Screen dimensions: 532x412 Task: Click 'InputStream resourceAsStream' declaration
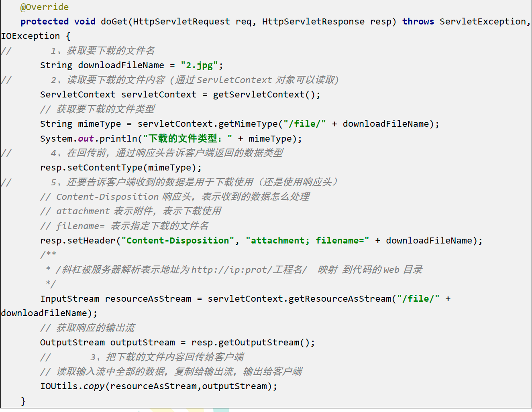coord(116,299)
